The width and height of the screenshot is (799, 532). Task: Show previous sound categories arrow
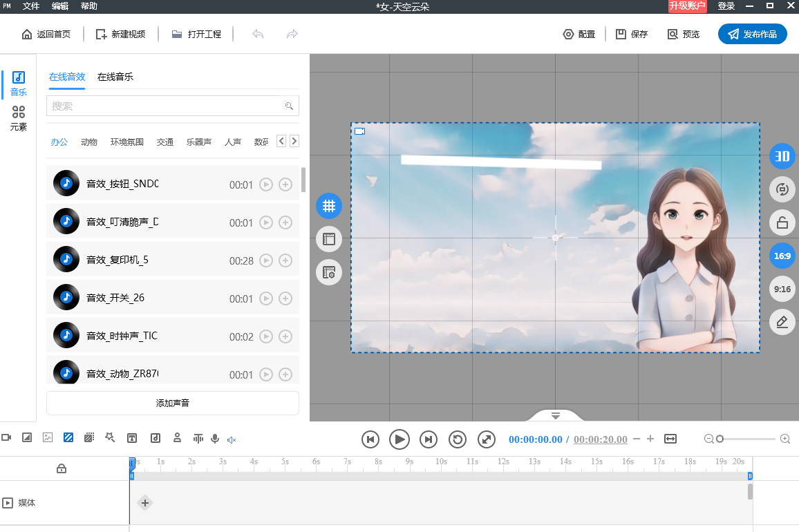click(281, 141)
